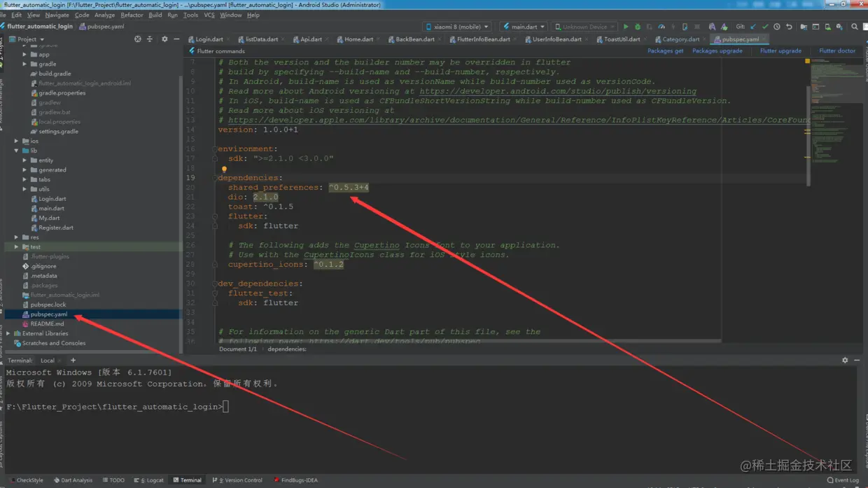
Task: Switch to the UserInfoBean.dart editor tab
Action: (556, 39)
